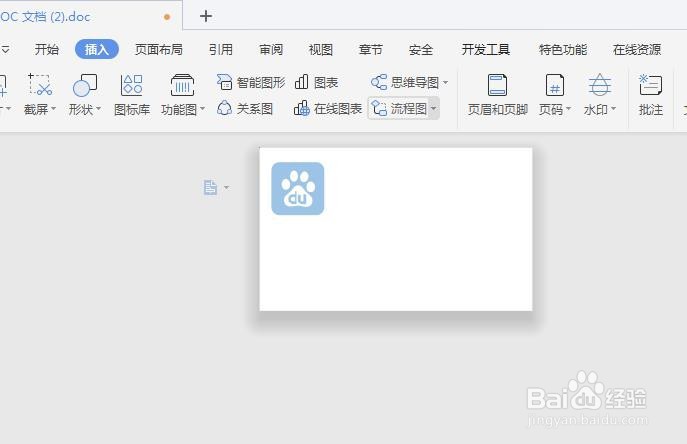The width and height of the screenshot is (687, 444).
Task: Insert a 智能图形 smart graphic
Action: point(251,82)
